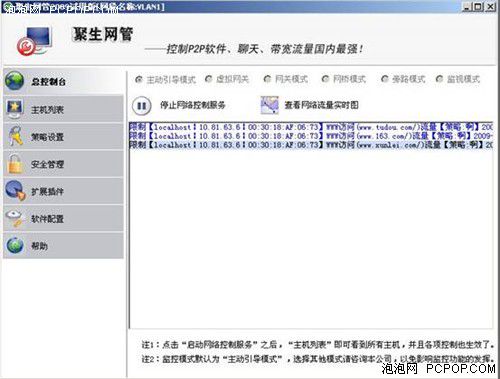This screenshot has height=379, width=500.
Task: Select the log row for www.163.com
Action: pyautogui.click(x=311, y=136)
